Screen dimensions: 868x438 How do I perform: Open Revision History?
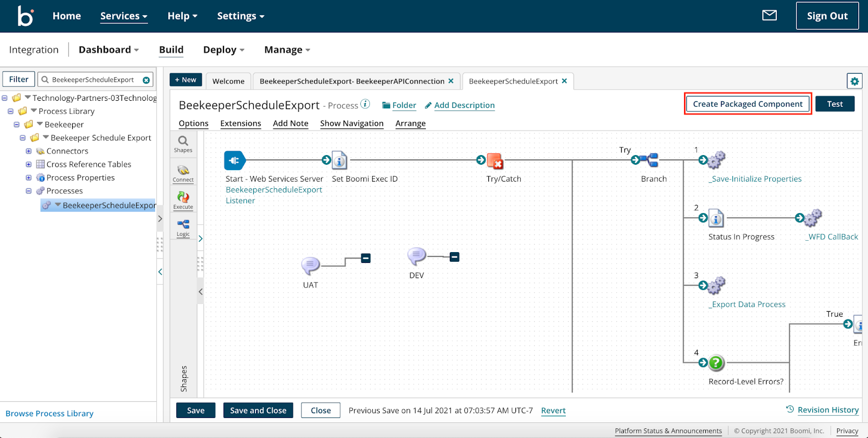(x=822, y=410)
